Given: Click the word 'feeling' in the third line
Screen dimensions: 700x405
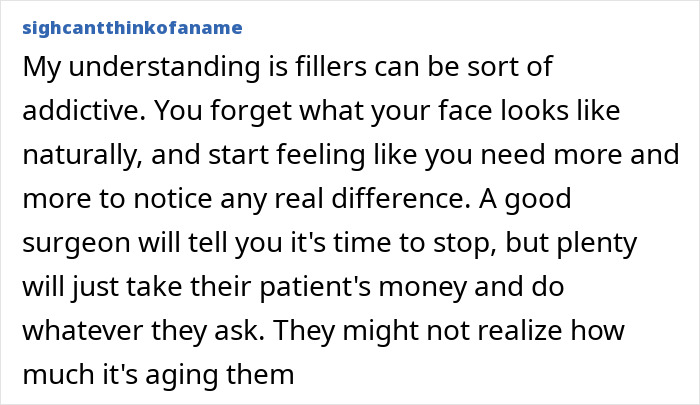Looking at the screenshot, I should coord(320,155).
